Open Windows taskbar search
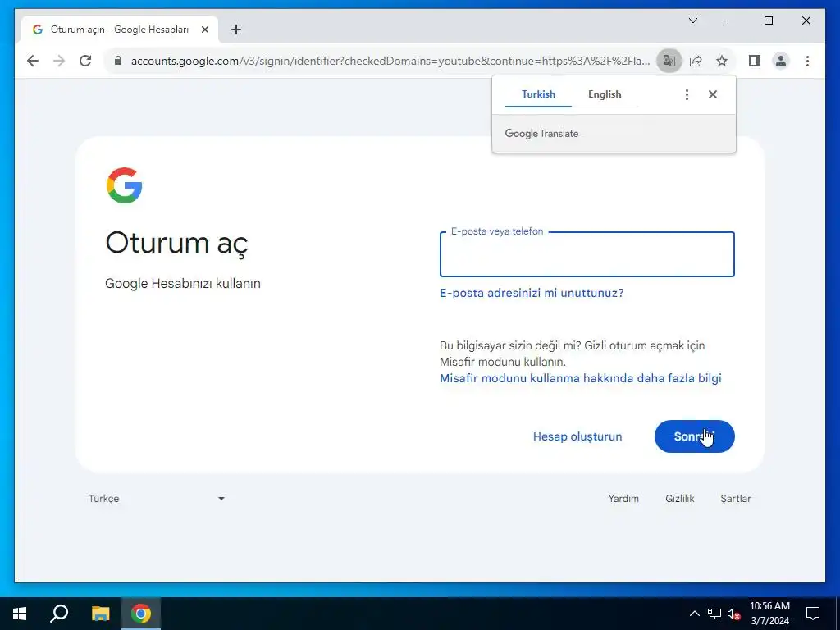The width and height of the screenshot is (840, 630). [59, 614]
